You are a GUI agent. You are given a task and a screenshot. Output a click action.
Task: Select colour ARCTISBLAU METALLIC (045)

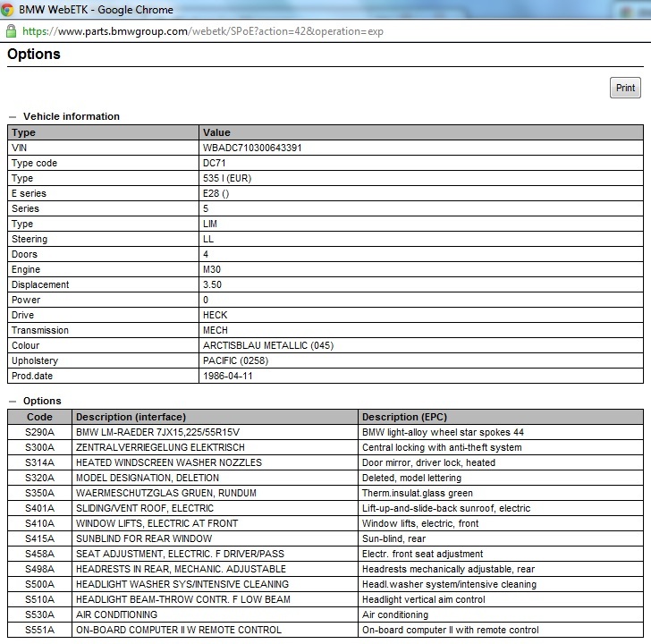[268, 345]
